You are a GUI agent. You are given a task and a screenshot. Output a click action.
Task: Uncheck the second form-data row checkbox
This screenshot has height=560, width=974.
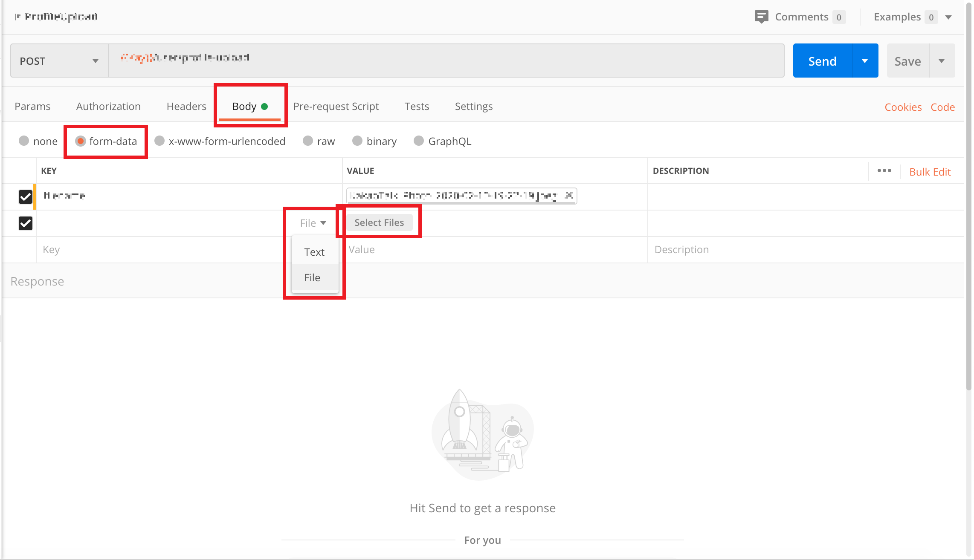(26, 223)
